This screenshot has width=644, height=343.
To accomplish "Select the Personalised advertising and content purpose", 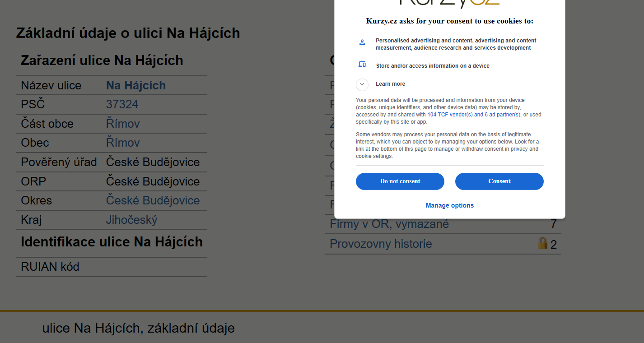I will coord(456,44).
